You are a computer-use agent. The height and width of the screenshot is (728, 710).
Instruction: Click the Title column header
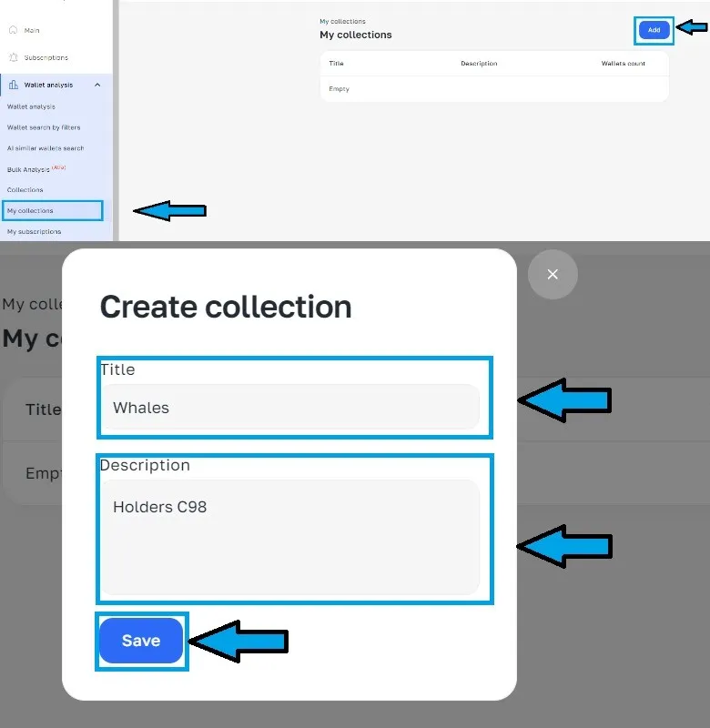(336, 64)
